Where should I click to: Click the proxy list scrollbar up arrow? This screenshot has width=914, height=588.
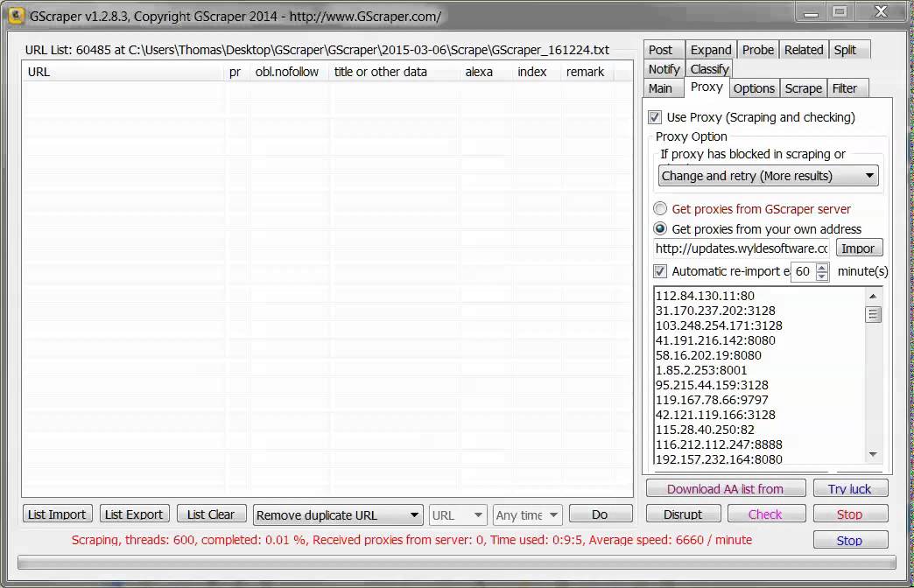coord(873,296)
